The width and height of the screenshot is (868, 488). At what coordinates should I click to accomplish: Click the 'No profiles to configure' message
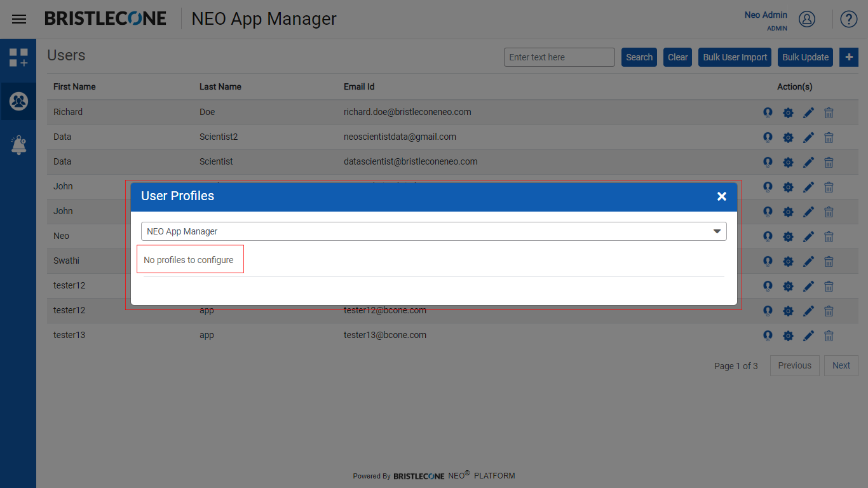click(x=189, y=260)
